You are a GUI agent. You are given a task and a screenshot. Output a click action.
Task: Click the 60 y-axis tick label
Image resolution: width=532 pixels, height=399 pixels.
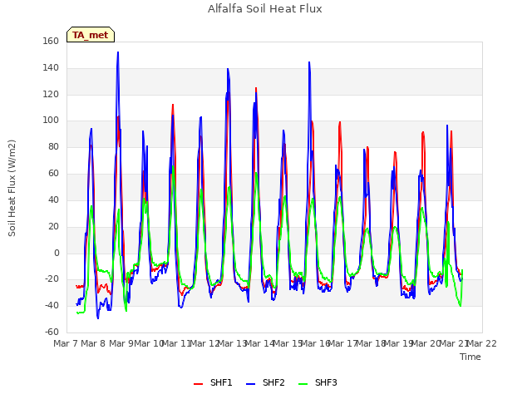(x=53, y=173)
